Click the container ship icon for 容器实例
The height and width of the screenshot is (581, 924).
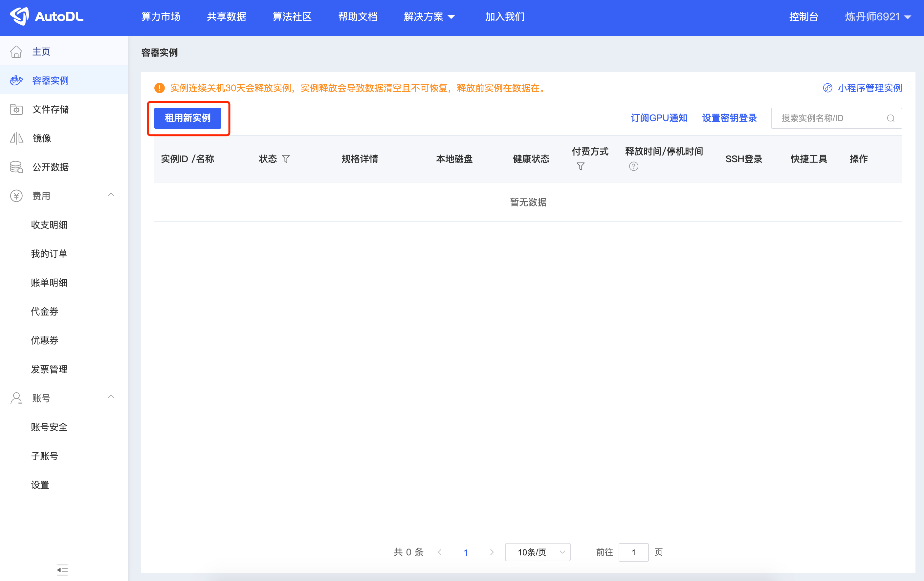tap(16, 80)
